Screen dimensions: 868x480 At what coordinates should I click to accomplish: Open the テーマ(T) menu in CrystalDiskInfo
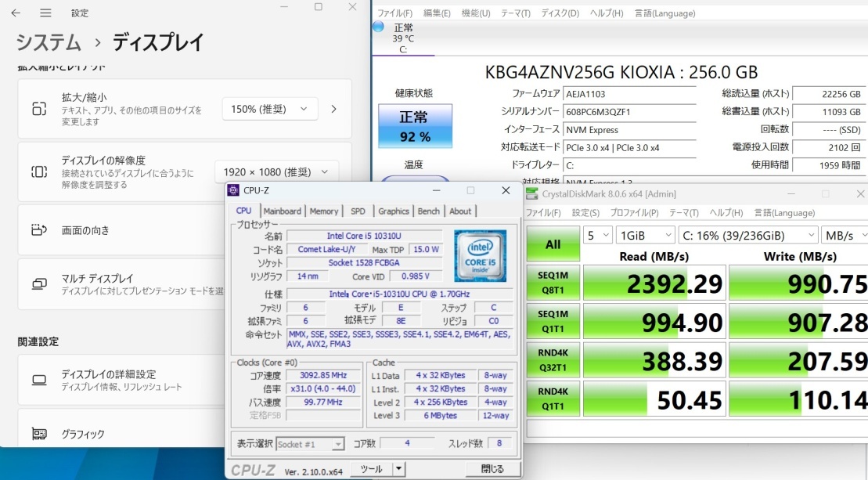pyautogui.click(x=515, y=13)
